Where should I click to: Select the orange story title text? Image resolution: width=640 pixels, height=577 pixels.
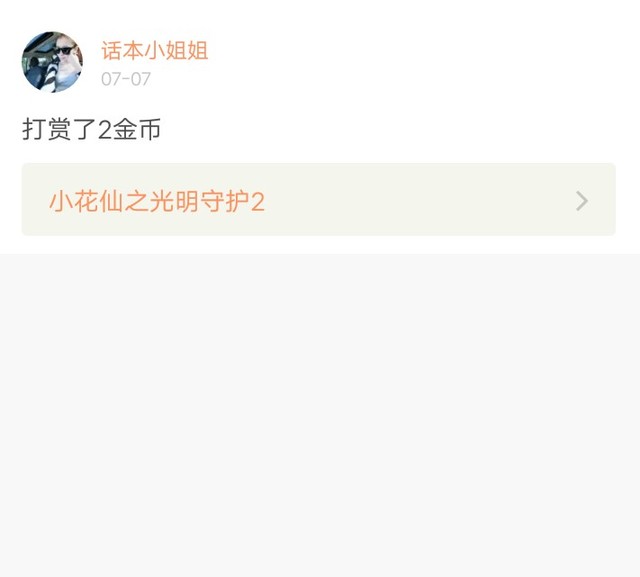click(157, 201)
